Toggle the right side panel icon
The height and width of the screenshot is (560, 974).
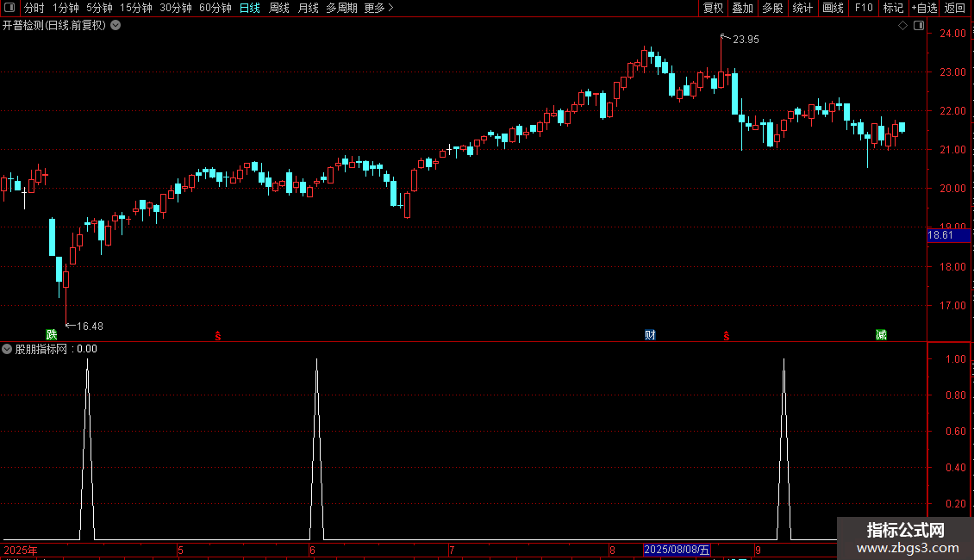919,26
